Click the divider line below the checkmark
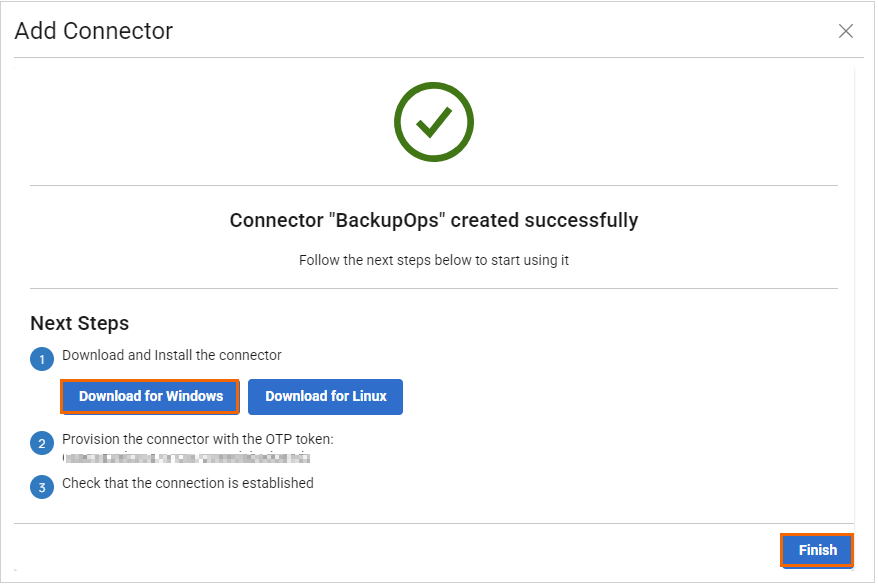 tap(433, 185)
